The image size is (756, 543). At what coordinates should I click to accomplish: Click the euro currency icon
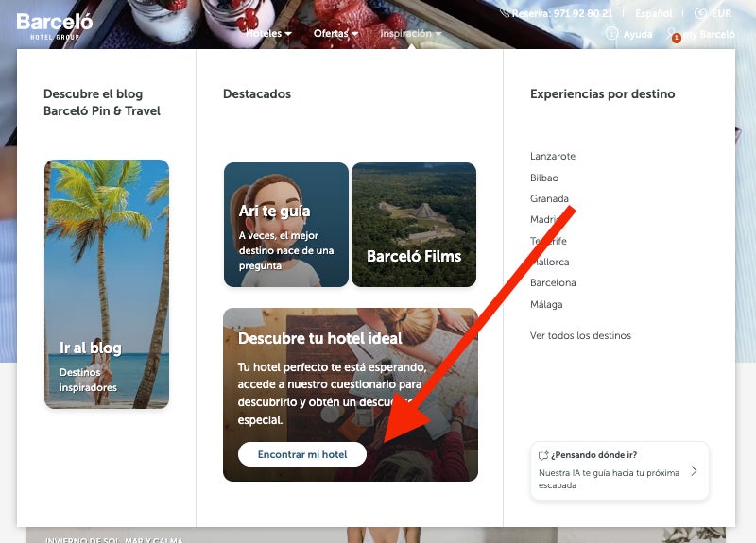pos(700,13)
